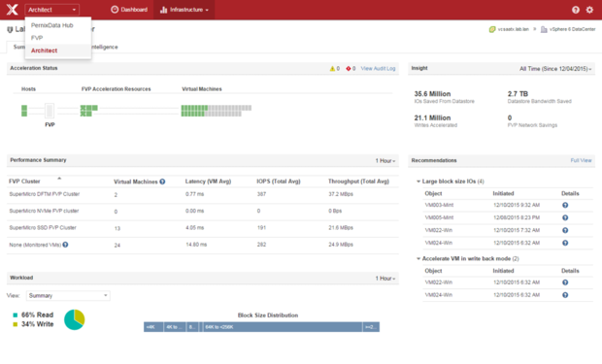Open the settings gear icon

[x=589, y=10]
